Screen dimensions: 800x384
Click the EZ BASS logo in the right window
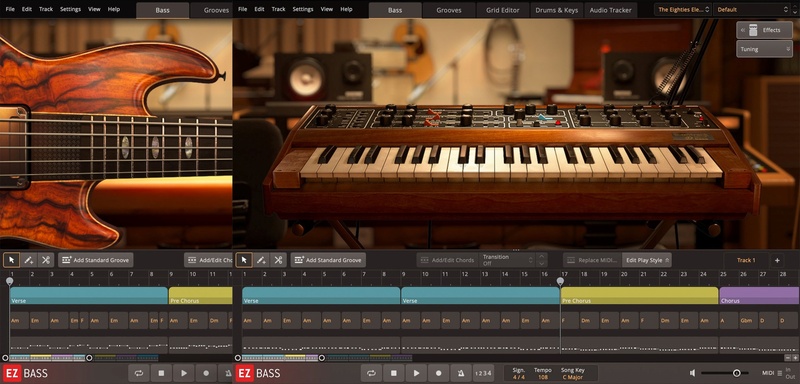(x=258, y=373)
